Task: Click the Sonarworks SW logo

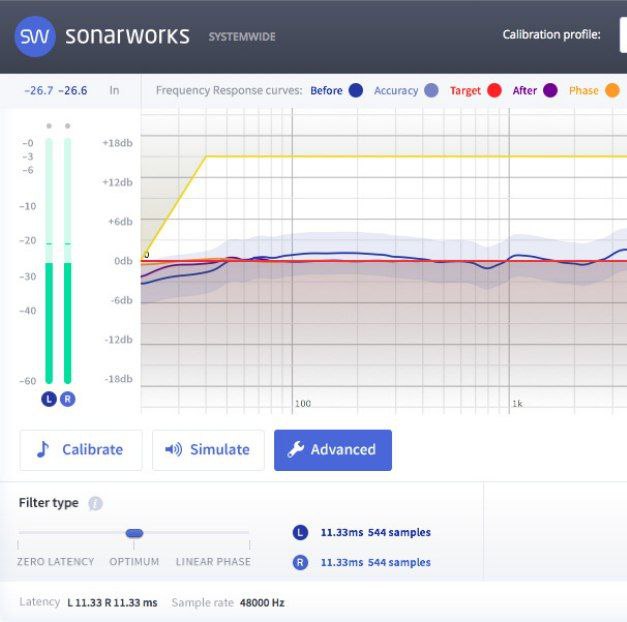Action: [x=35, y=36]
